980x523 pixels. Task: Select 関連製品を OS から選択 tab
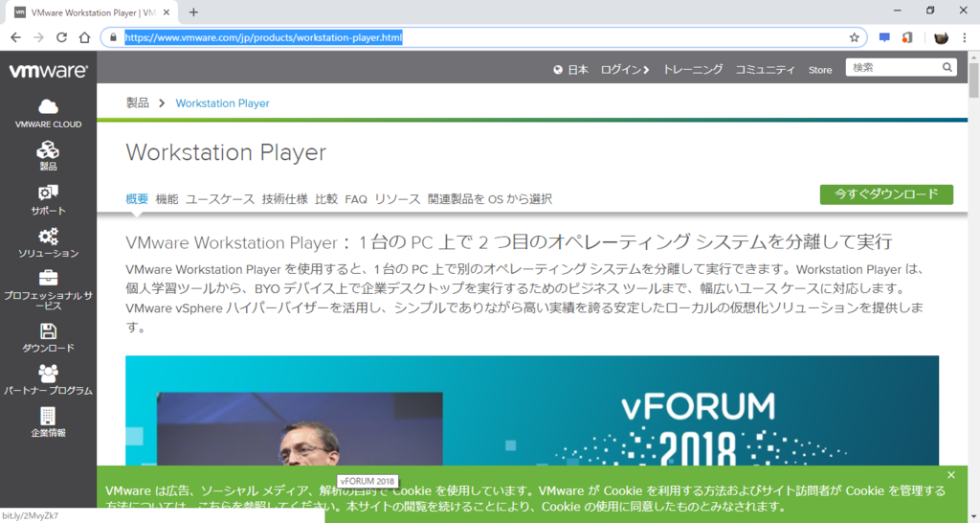(490, 199)
